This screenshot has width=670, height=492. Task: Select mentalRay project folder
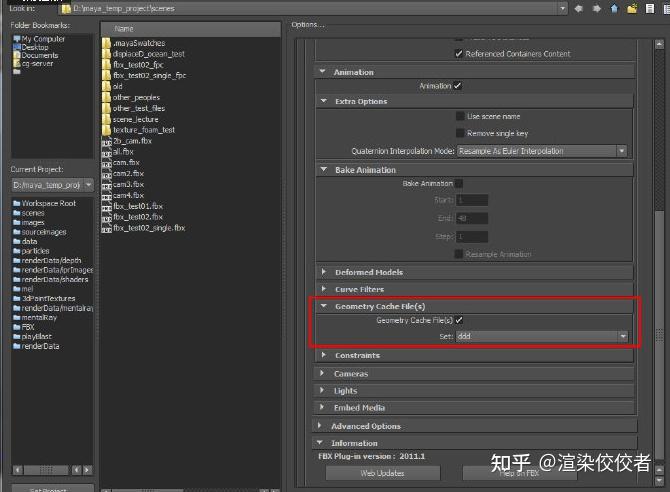pos(35,317)
